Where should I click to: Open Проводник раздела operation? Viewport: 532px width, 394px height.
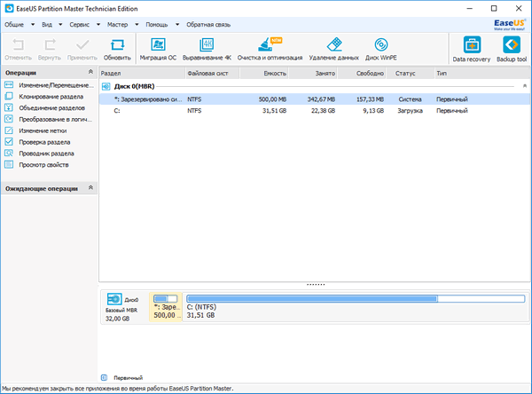coord(39,154)
